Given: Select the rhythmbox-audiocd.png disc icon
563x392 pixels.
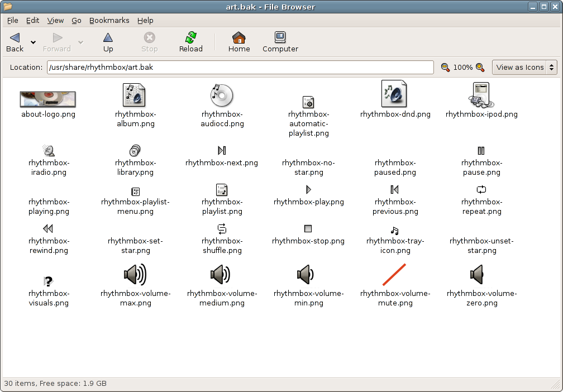Looking at the screenshot, I should [x=222, y=95].
